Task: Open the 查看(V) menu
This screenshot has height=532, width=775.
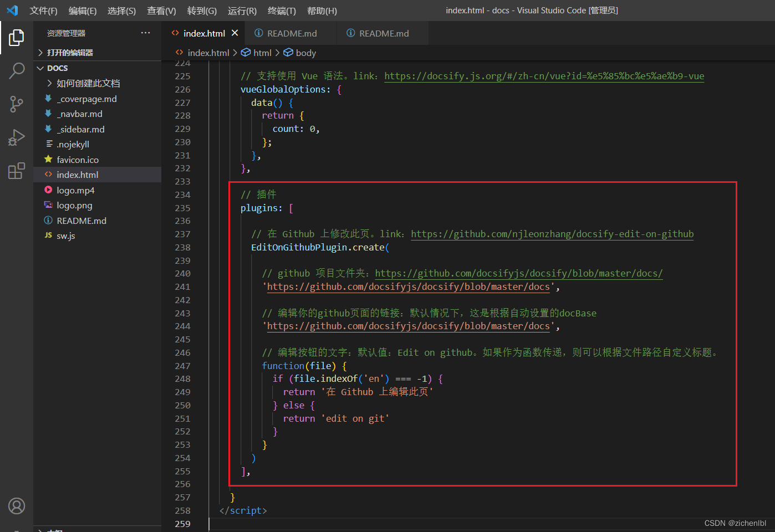Action: [161, 11]
